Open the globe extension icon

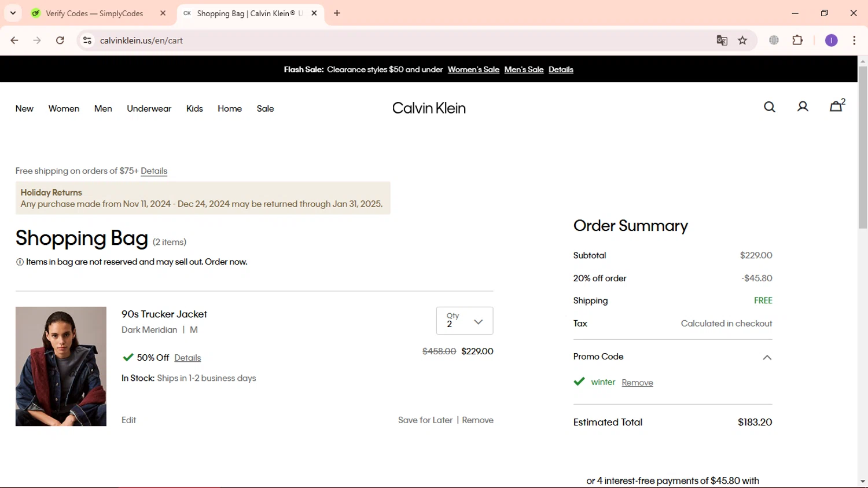774,41
